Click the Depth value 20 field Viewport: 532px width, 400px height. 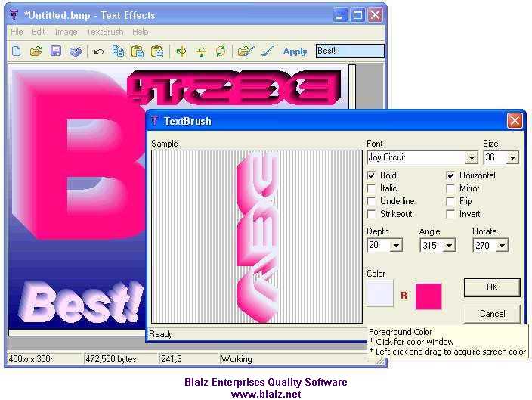pos(379,245)
